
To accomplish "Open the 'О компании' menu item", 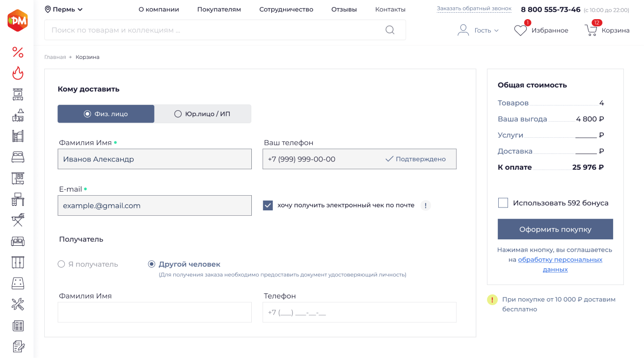I will pos(159,9).
